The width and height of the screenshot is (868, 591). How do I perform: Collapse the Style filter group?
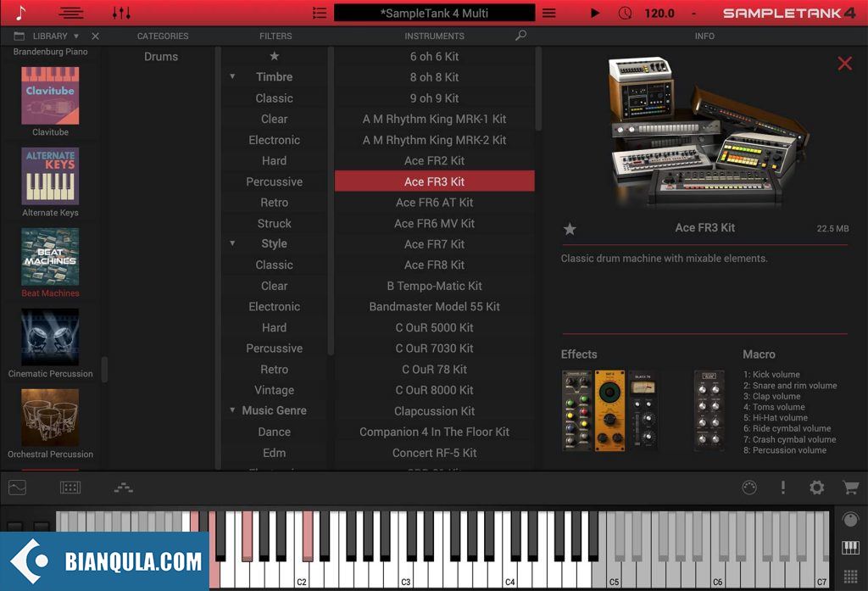(232, 243)
